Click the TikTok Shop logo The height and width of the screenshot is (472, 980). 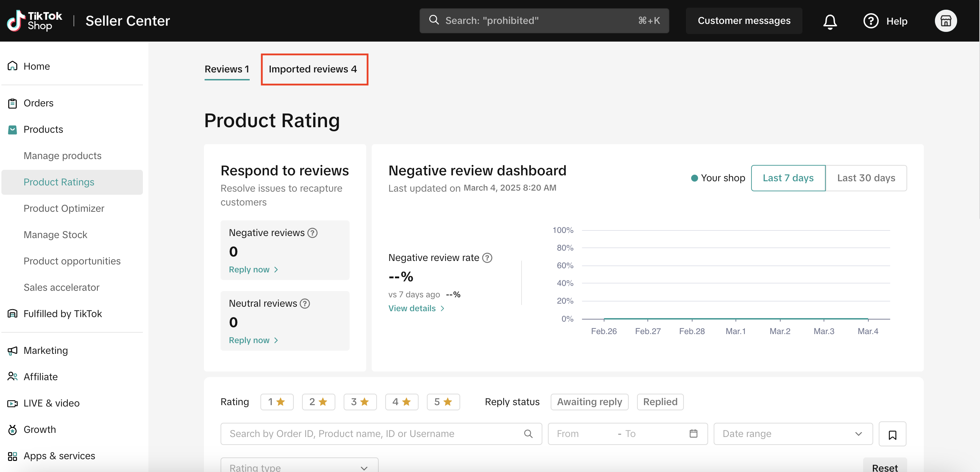click(34, 21)
